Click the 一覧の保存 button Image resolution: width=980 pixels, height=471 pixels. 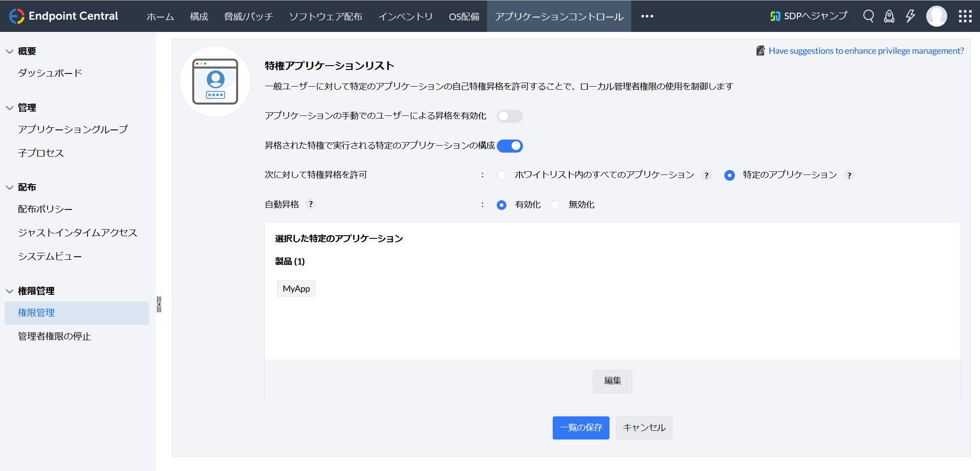[x=581, y=428]
